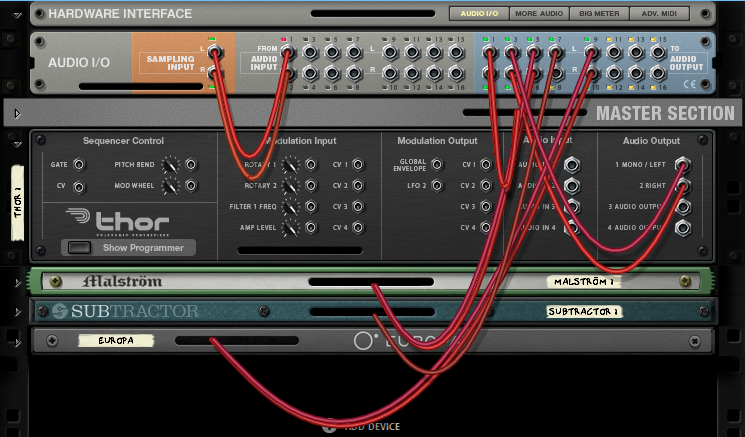Toggle Thor Show Programmer button
Viewport: 745px width, 437px height.
coord(79,247)
